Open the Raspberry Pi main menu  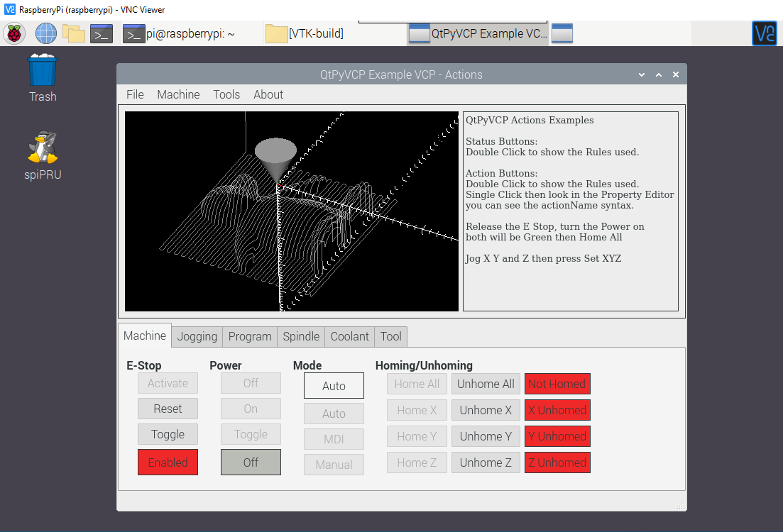[x=14, y=33]
